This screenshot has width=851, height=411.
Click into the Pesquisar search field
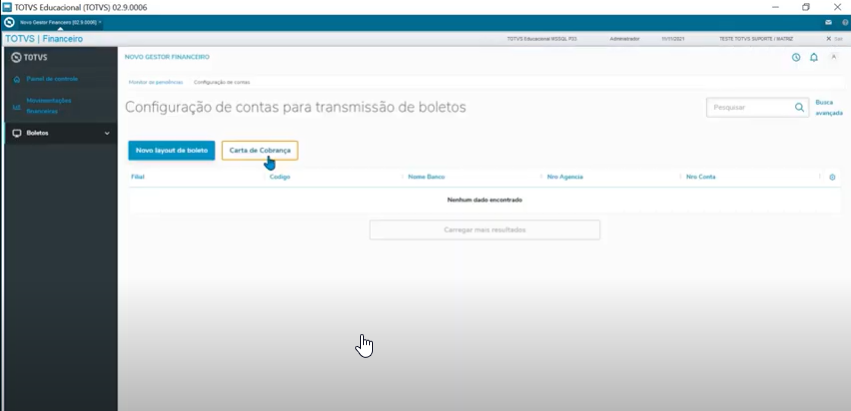pos(750,107)
